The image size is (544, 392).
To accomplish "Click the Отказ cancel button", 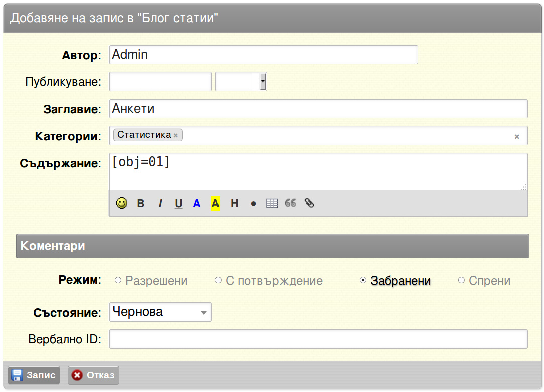I will click(x=93, y=375).
